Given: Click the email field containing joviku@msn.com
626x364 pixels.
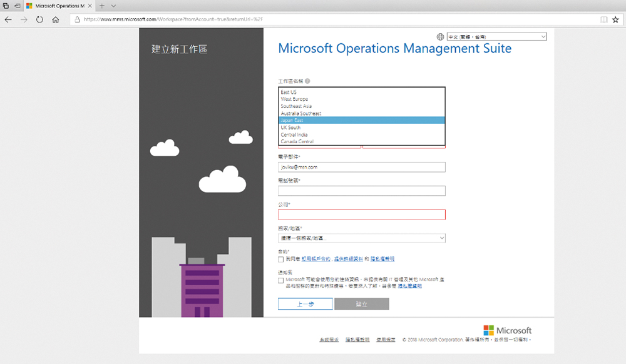Looking at the screenshot, I should click(x=362, y=167).
